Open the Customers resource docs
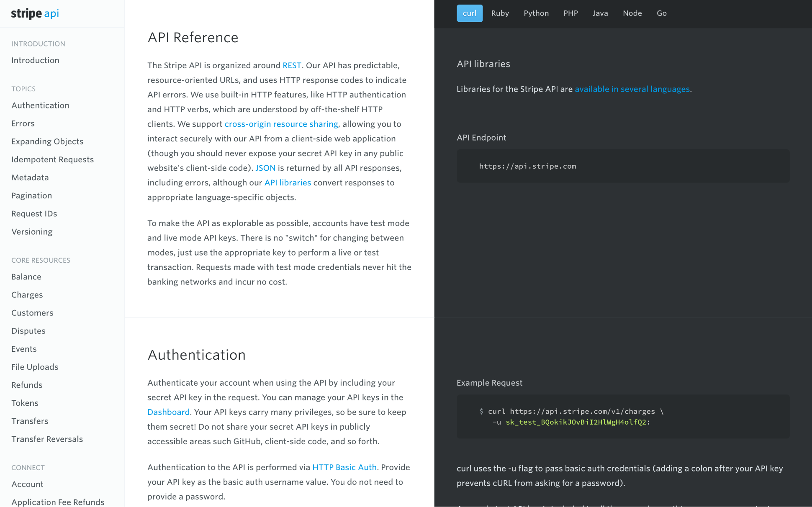Viewport: 812px width, 507px height. pos(32,312)
